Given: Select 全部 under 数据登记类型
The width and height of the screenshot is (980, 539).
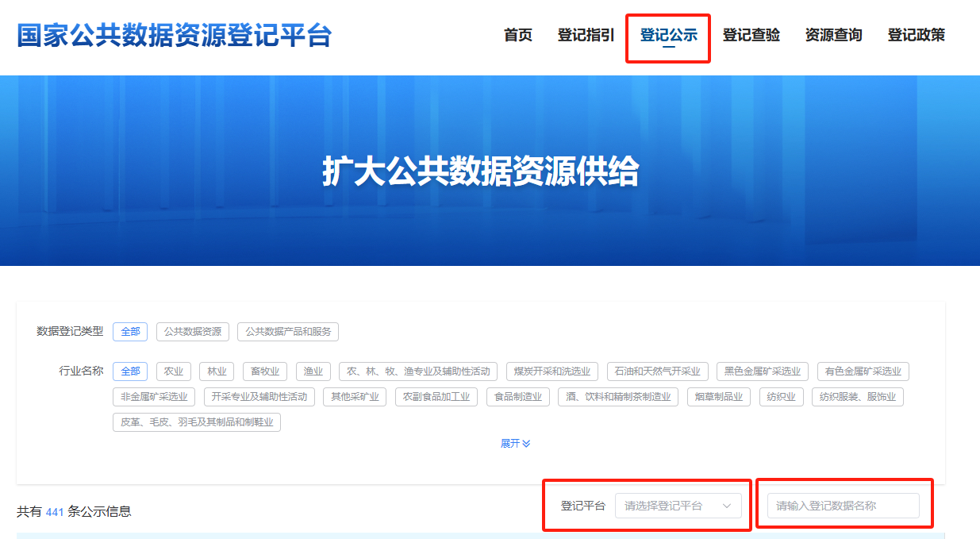Looking at the screenshot, I should click(130, 332).
